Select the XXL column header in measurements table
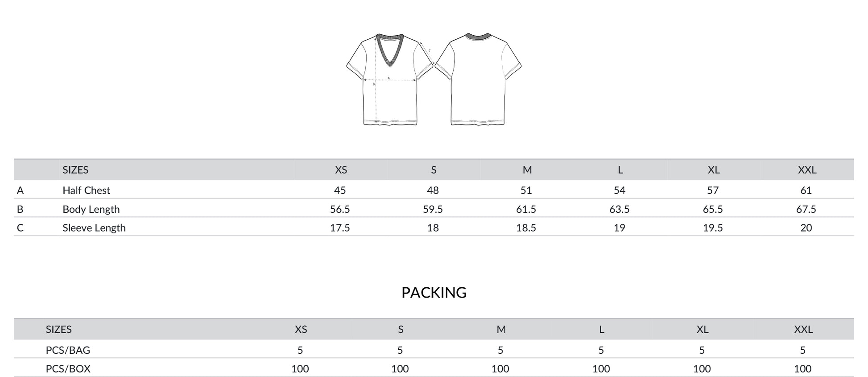This screenshot has width=868, height=377. coord(807,170)
